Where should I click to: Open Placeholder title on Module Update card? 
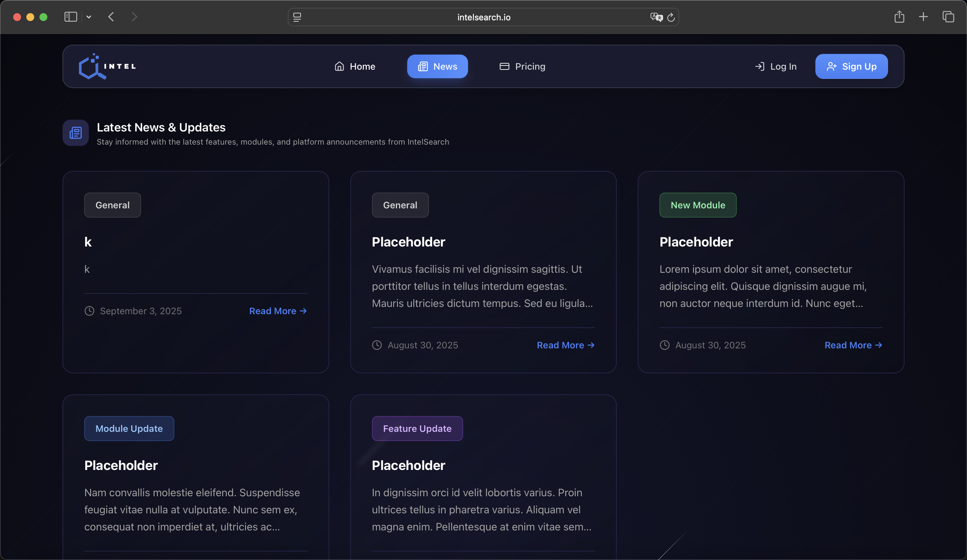121,465
